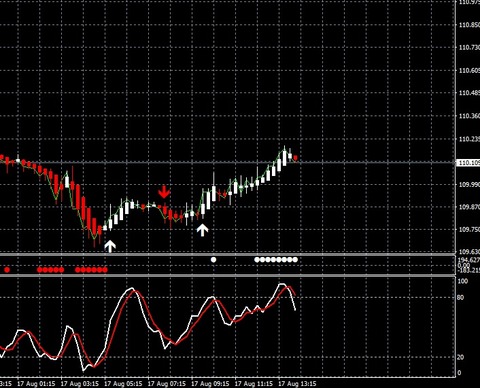Click the 17 Aug 09:15 time label
The width and height of the screenshot is (480, 388).
coord(210,384)
